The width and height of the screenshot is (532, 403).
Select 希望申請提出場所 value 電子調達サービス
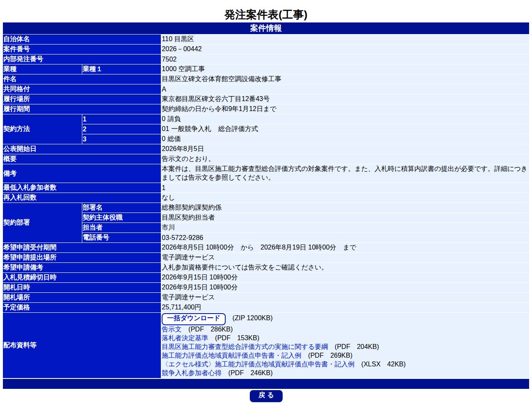coord(188,257)
